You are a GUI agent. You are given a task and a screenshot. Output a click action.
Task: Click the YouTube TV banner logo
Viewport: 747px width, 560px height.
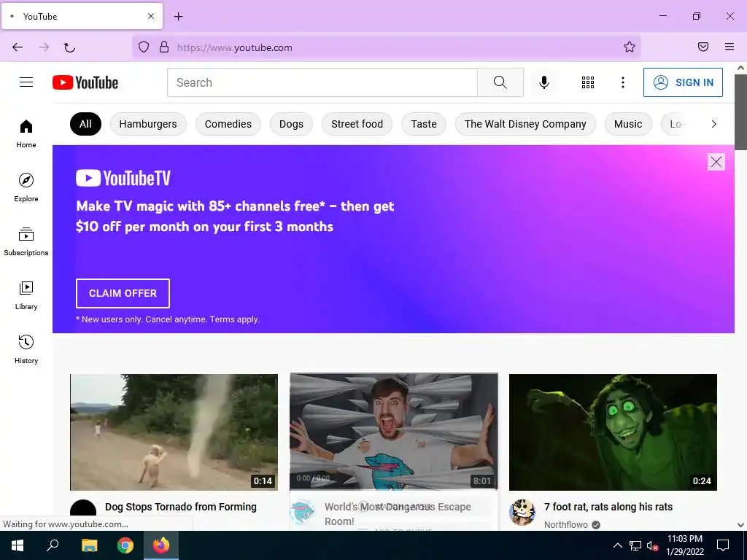click(x=123, y=178)
